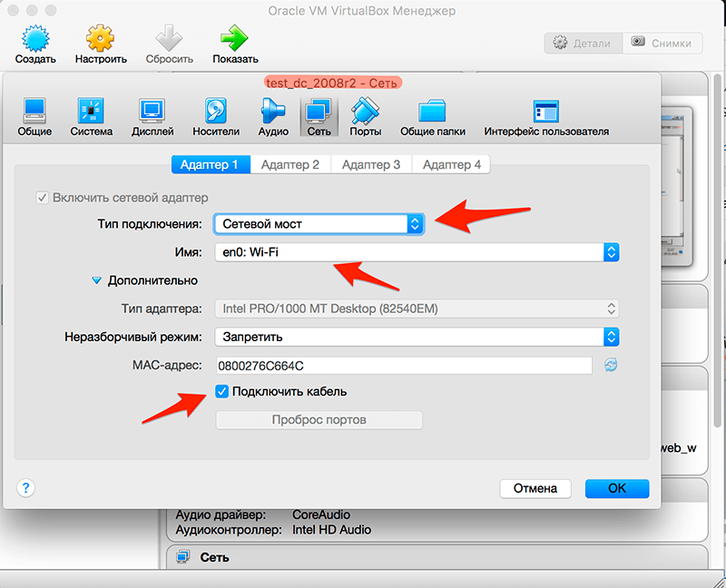
Task: Click the green Показать arrow icon
Action: pyautogui.click(x=235, y=38)
